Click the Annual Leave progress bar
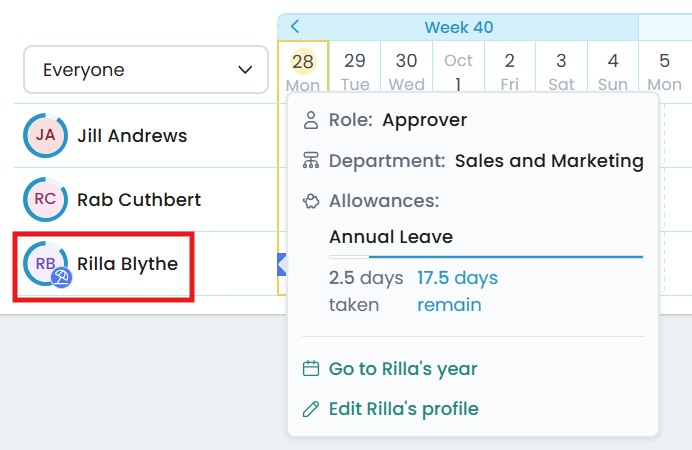Viewport: 692px width, 450px height. 486,257
